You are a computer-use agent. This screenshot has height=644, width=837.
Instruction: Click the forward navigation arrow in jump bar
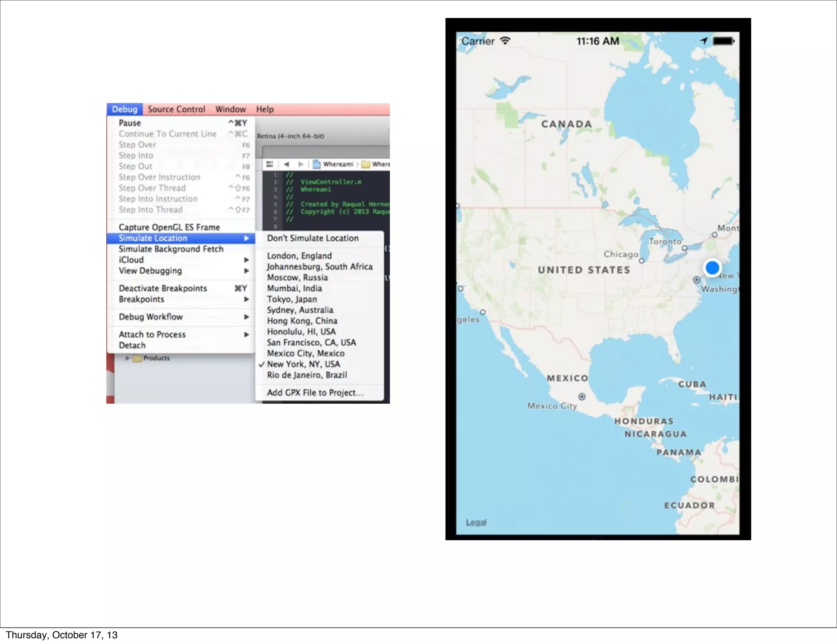pos(301,164)
